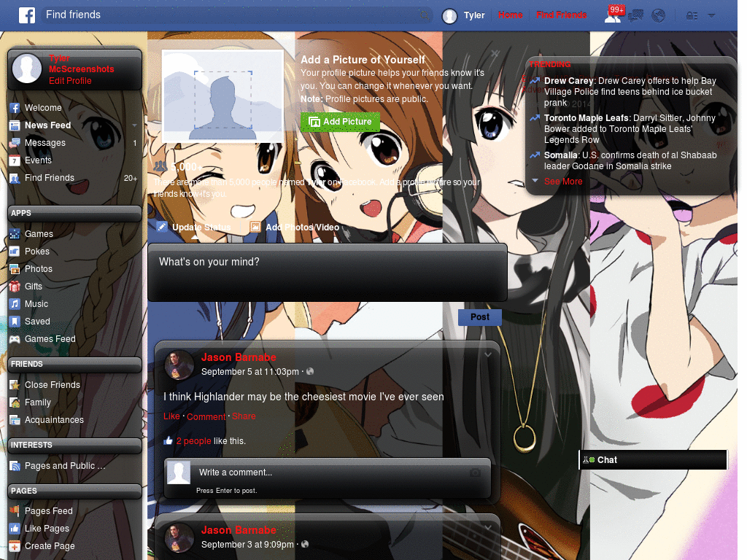747x560 pixels.
Task: Click the Games Feed controller icon
Action: (x=15, y=339)
